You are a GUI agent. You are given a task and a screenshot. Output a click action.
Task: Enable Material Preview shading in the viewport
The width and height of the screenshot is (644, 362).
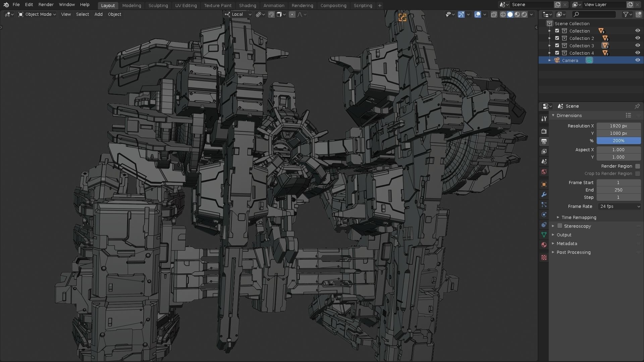tap(517, 14)
